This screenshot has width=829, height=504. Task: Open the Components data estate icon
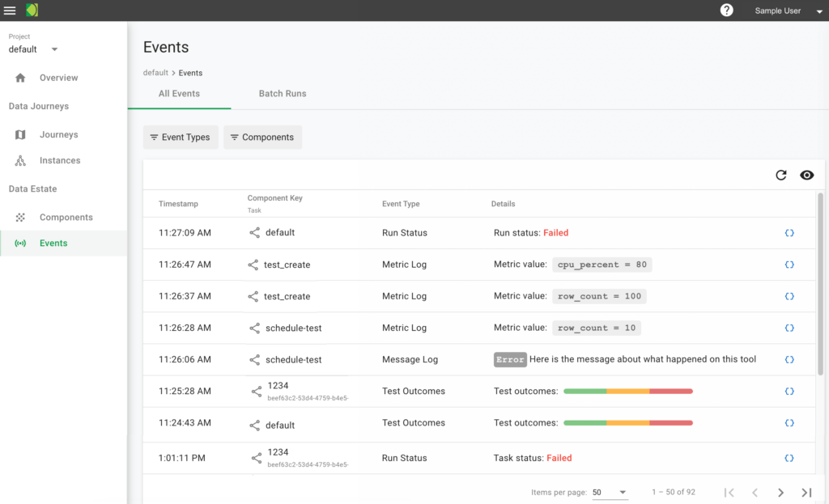(x=19, y=217)
